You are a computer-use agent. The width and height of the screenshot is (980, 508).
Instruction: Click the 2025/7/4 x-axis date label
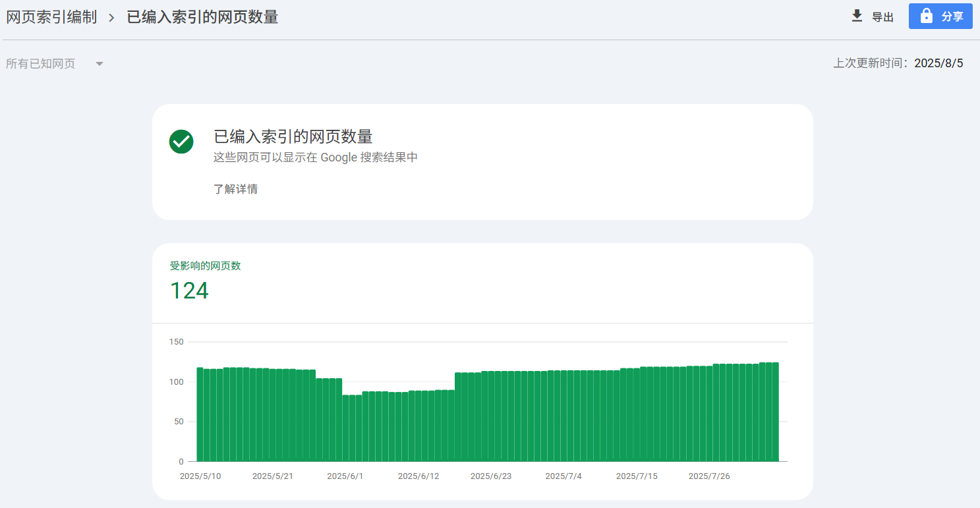[563, 476]
